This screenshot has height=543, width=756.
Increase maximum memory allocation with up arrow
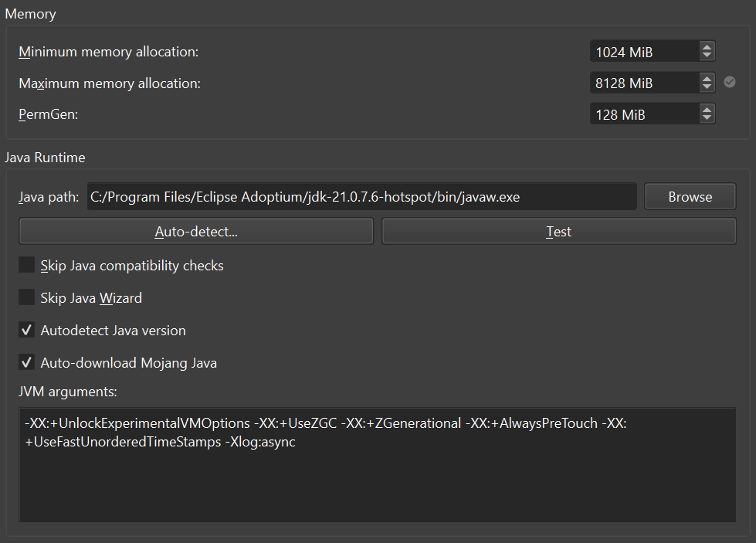point(707,78)
